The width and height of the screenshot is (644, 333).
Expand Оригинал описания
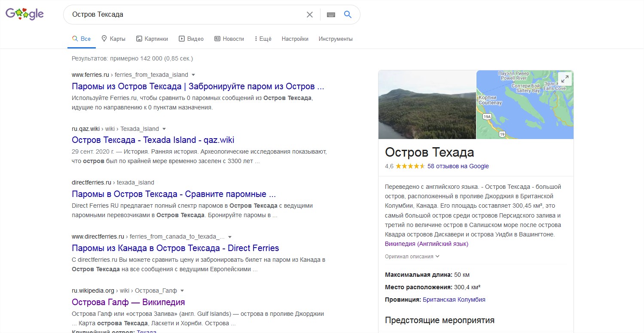pos(412,257)
